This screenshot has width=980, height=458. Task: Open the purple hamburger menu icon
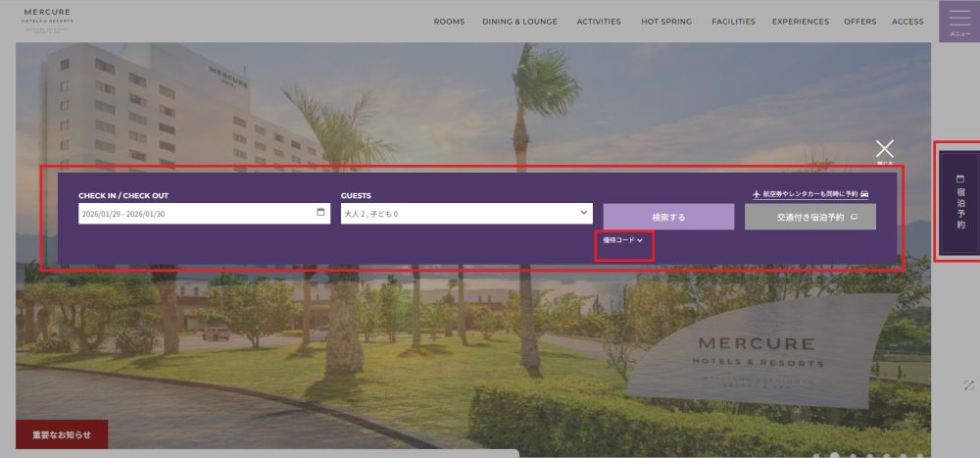click(959, 18)
